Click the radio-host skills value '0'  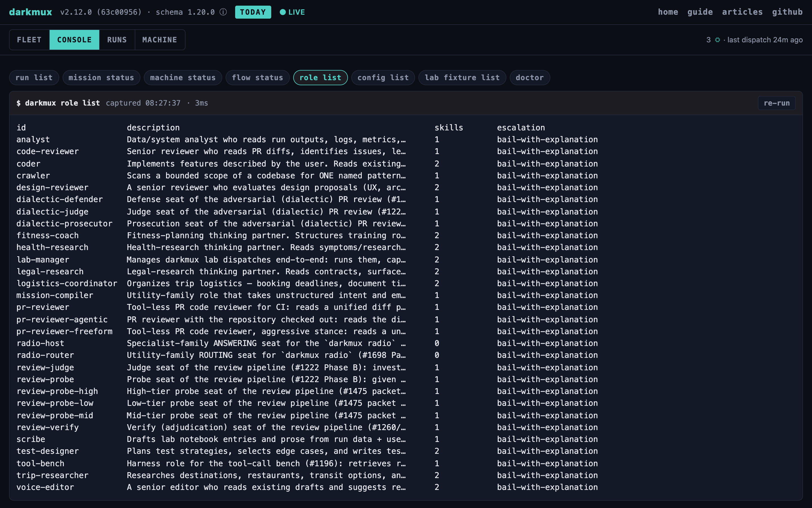point(437,343)
